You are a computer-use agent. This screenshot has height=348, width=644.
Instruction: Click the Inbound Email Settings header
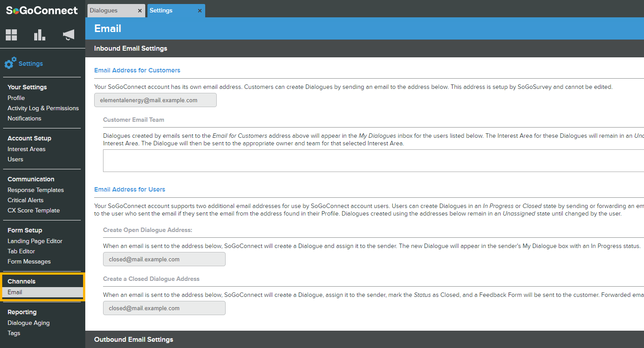click(x=131, y=48)
